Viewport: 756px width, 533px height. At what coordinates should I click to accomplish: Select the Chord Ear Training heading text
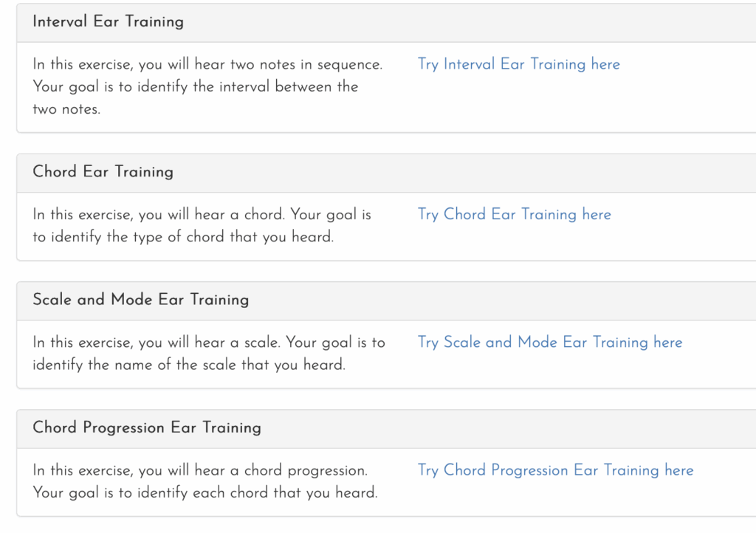[x=103, y=171]
